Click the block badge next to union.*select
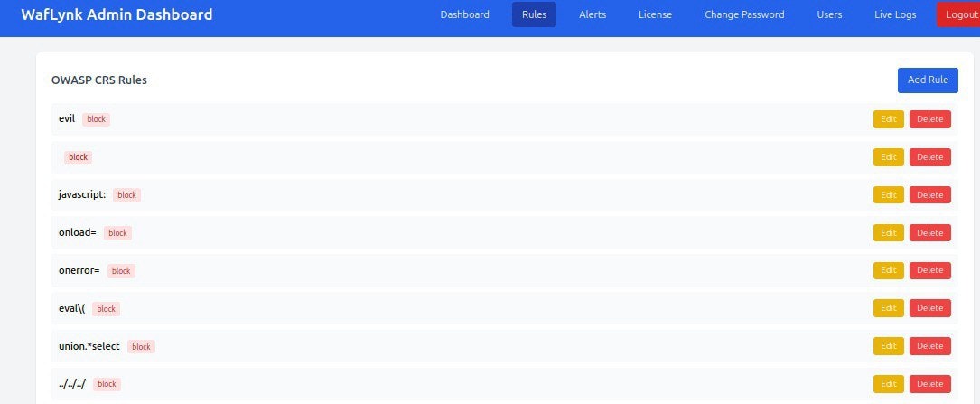 tap(141, 346)
